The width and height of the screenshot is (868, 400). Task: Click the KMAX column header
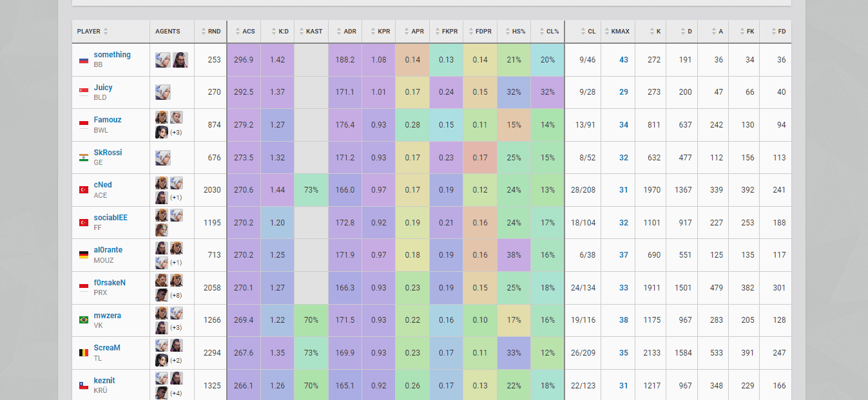point(617,31)
